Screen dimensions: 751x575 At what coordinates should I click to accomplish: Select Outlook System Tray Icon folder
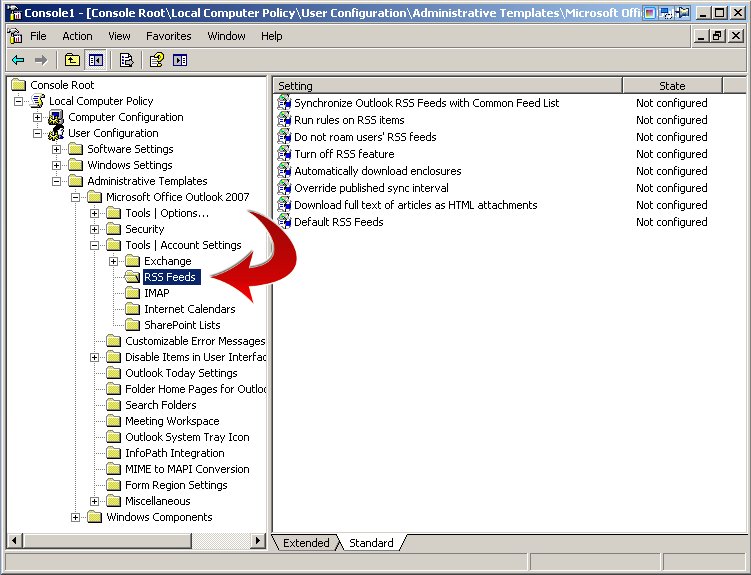click(187, 437)
